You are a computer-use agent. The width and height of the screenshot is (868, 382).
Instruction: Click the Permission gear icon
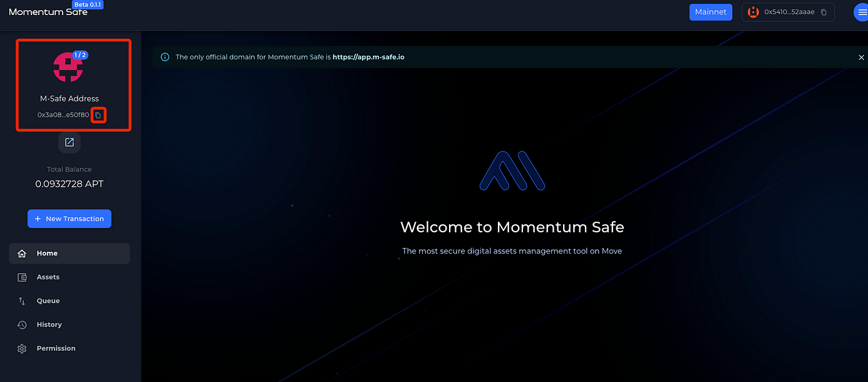coord(22,349)
